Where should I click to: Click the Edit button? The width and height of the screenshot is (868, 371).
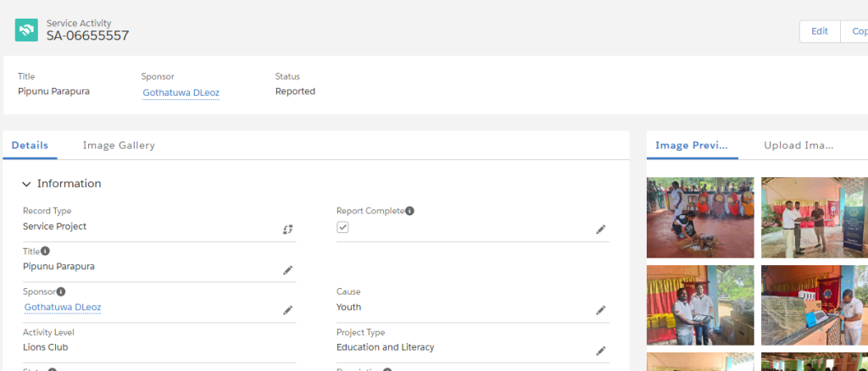[820, 31]
